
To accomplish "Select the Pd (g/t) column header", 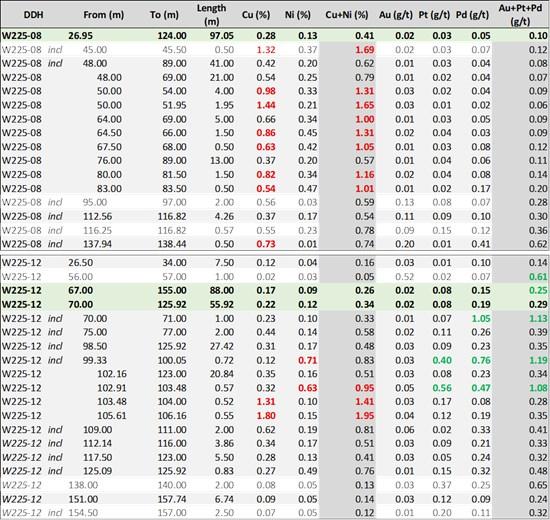I will [x=472, y=15].
